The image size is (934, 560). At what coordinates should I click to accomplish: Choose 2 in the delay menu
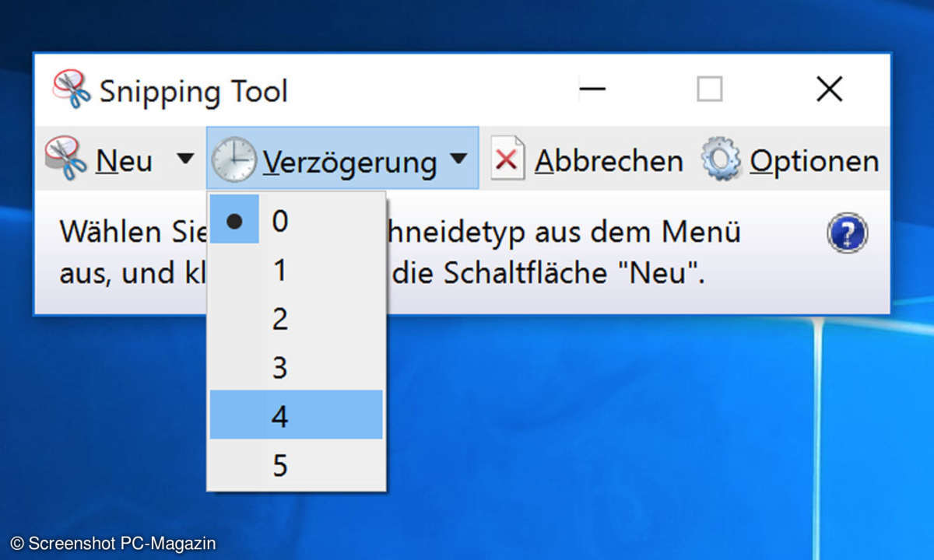pyautogui.click(x=297, y=319)
